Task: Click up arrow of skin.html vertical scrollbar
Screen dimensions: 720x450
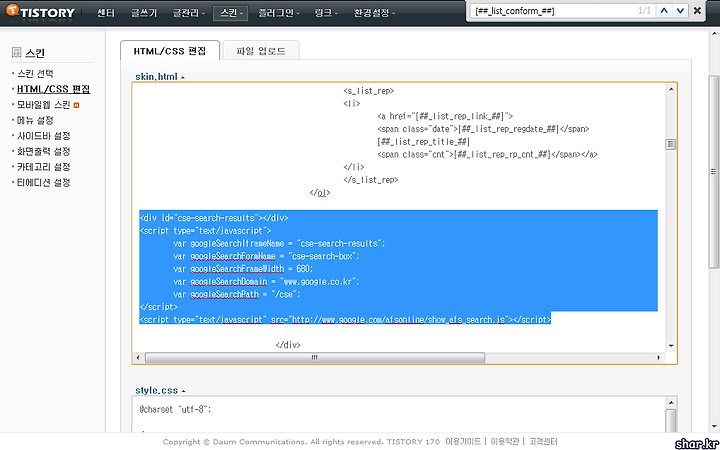Action: pos(671,90)
